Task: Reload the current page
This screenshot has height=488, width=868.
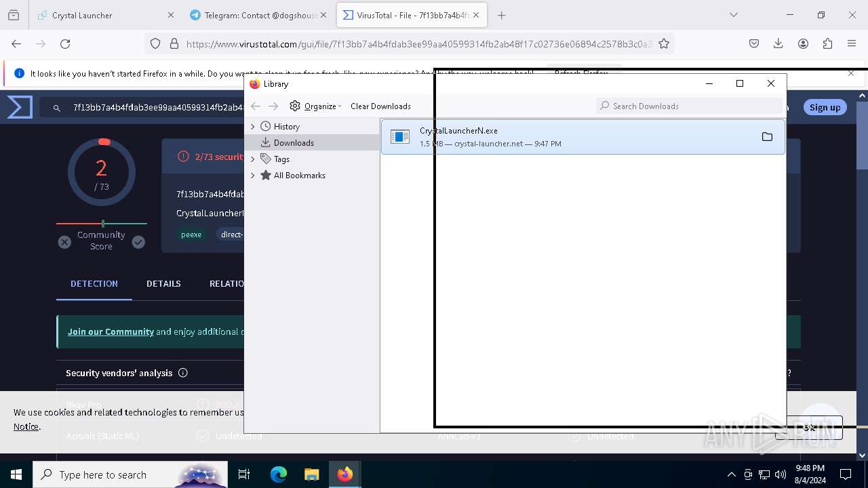Action: (65, 43)
